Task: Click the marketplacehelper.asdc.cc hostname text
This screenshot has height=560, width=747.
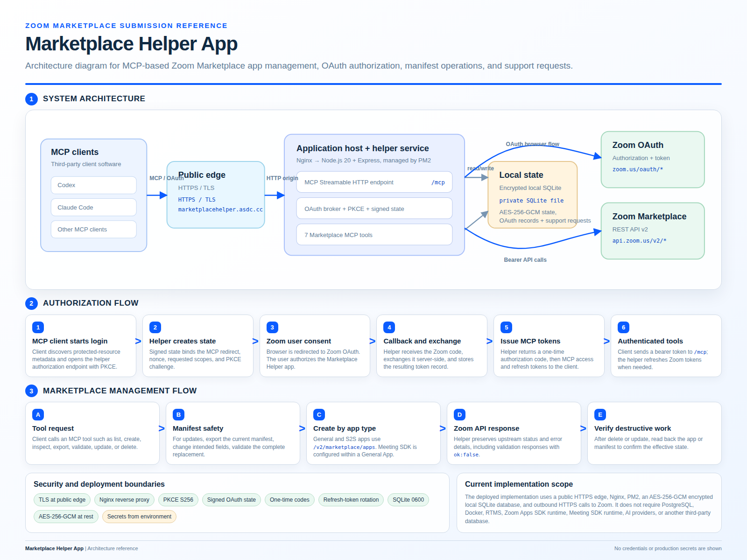Action: tap(220, 210)
